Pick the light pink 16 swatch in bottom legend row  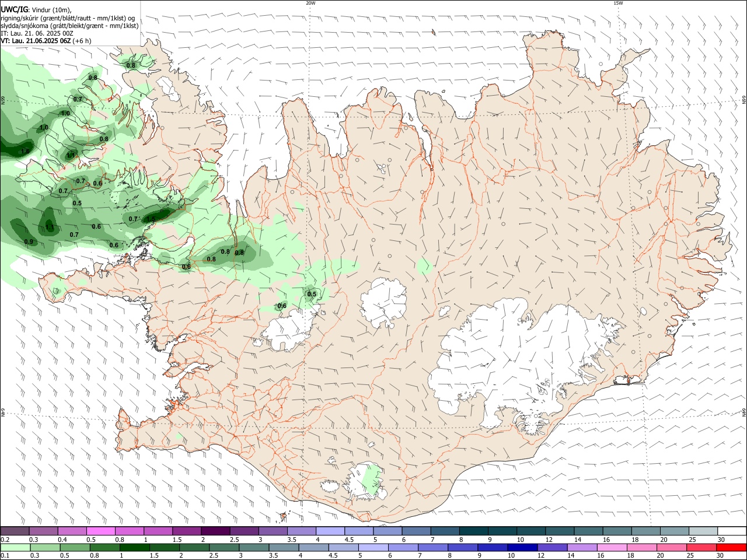tap(612, 547)
